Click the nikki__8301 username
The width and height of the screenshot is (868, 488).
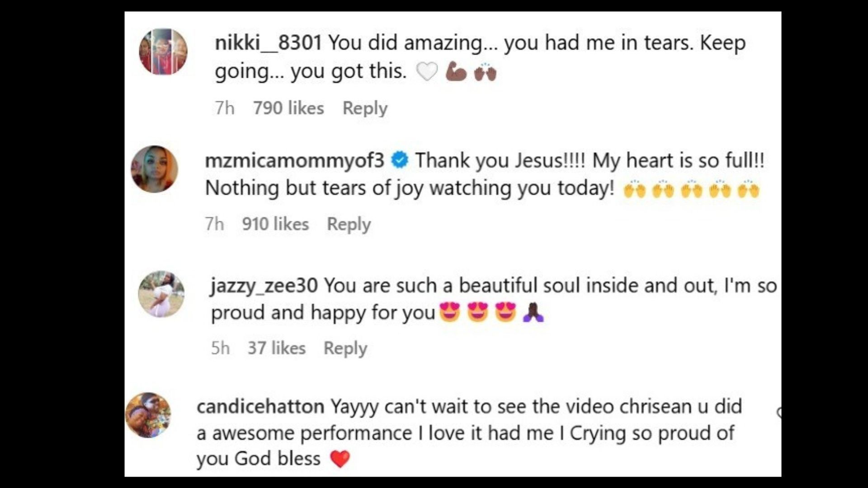coord(268,43)
